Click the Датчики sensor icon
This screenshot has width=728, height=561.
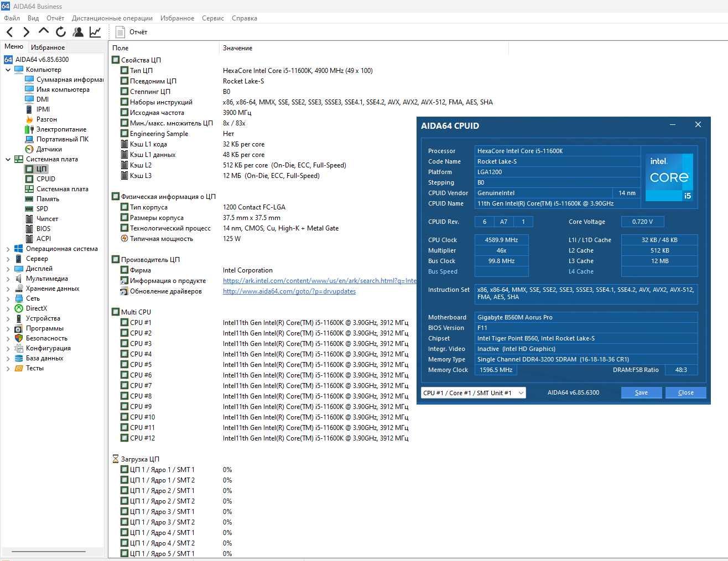[29, 149]
